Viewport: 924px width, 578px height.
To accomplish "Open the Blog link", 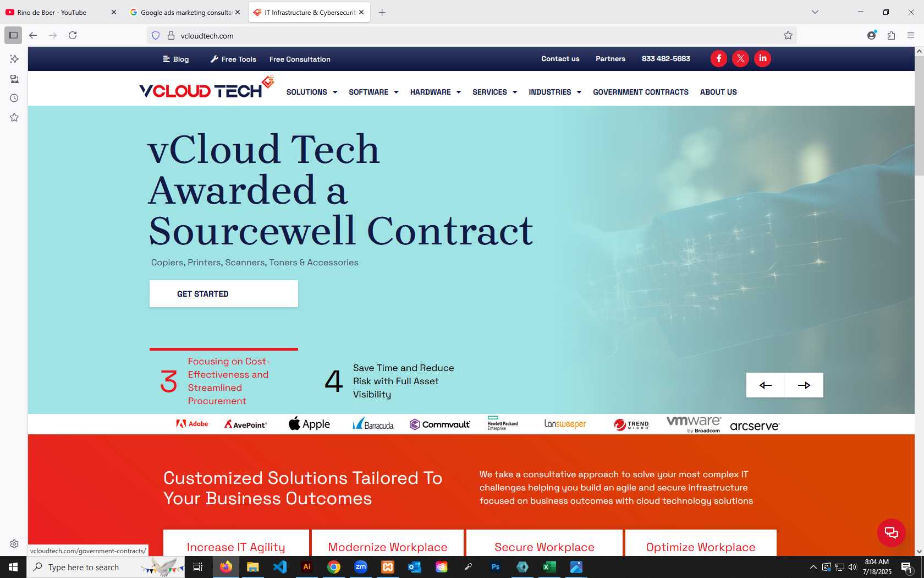I will 176,59.
